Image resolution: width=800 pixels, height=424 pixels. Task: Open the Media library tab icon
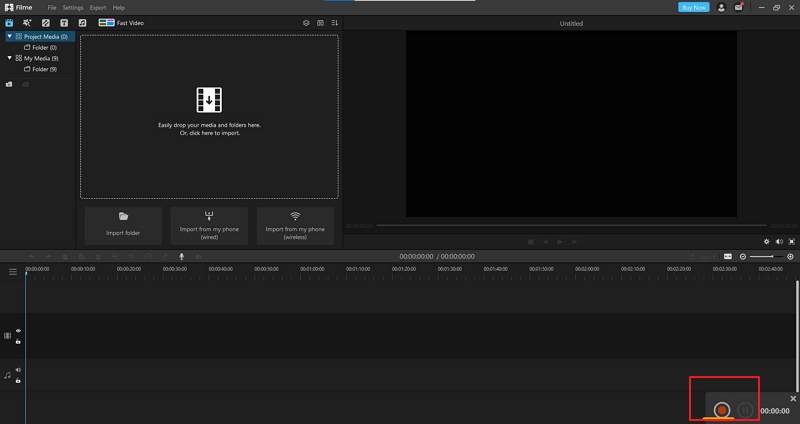(9, 23)
